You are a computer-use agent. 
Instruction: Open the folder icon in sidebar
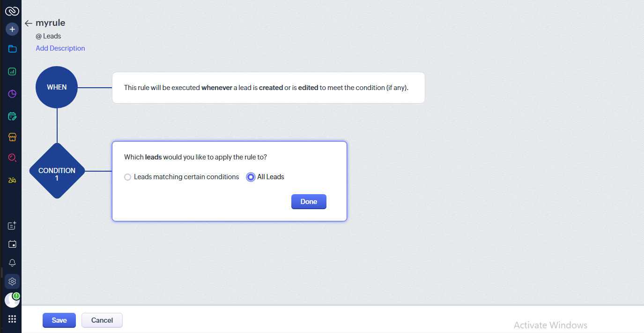12,49
